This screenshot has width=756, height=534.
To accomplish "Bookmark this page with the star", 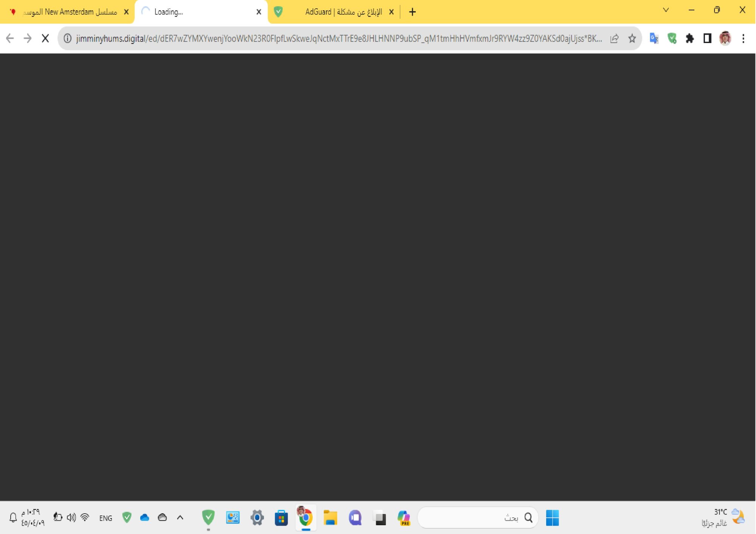I will [632, 38].
